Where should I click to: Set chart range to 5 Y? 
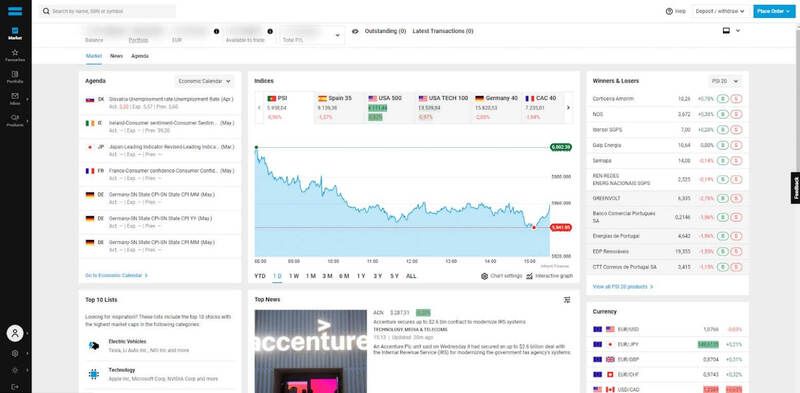[394, 276]
